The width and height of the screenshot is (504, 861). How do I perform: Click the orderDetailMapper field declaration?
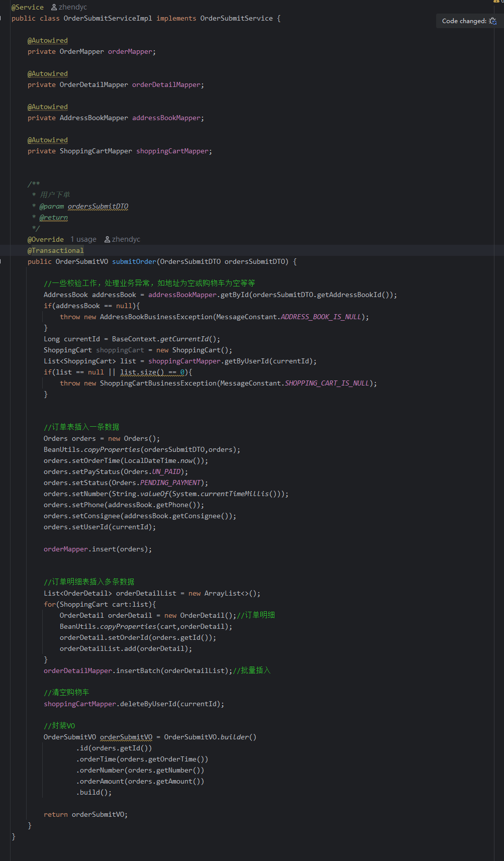(x=116, y=84)
